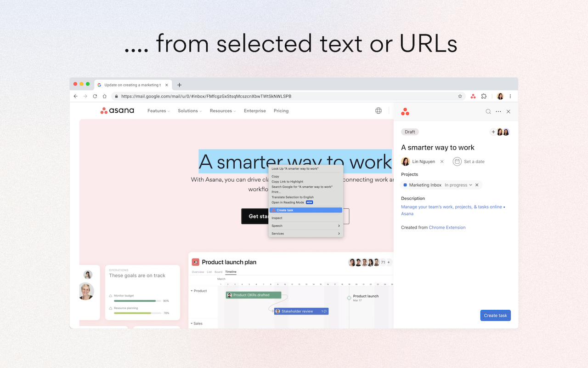Open In progress status dropdown
588x368 pixels.
458,185
